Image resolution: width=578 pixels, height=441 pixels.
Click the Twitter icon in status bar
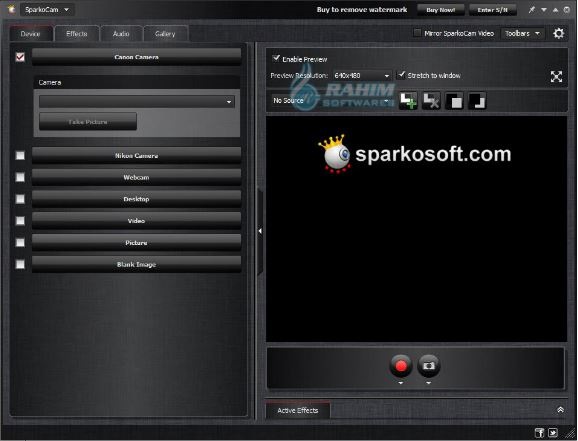[553, 433]
